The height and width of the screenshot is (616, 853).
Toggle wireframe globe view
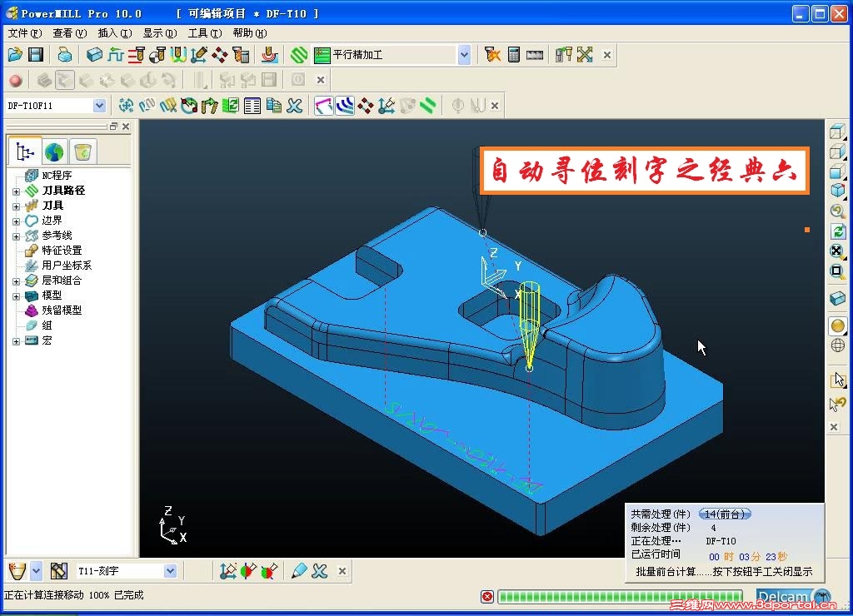click(x=838, y=345)
